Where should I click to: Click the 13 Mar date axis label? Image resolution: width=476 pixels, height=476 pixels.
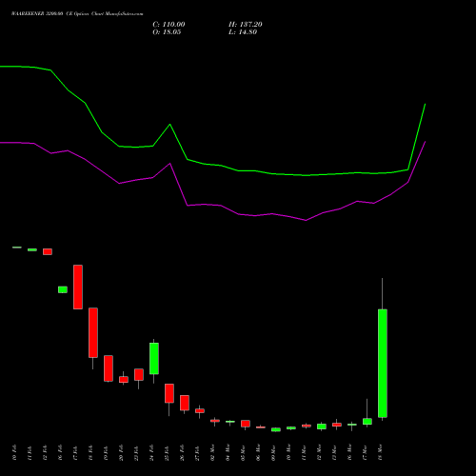(x=334, y=452)
